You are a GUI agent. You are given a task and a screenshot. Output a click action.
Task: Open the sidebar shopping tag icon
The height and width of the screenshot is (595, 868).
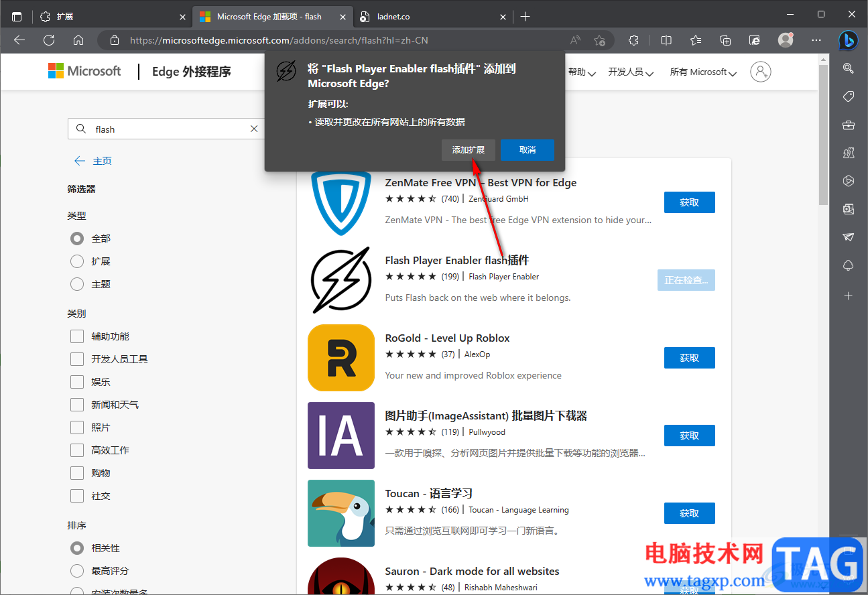click(x=848, y=97)
